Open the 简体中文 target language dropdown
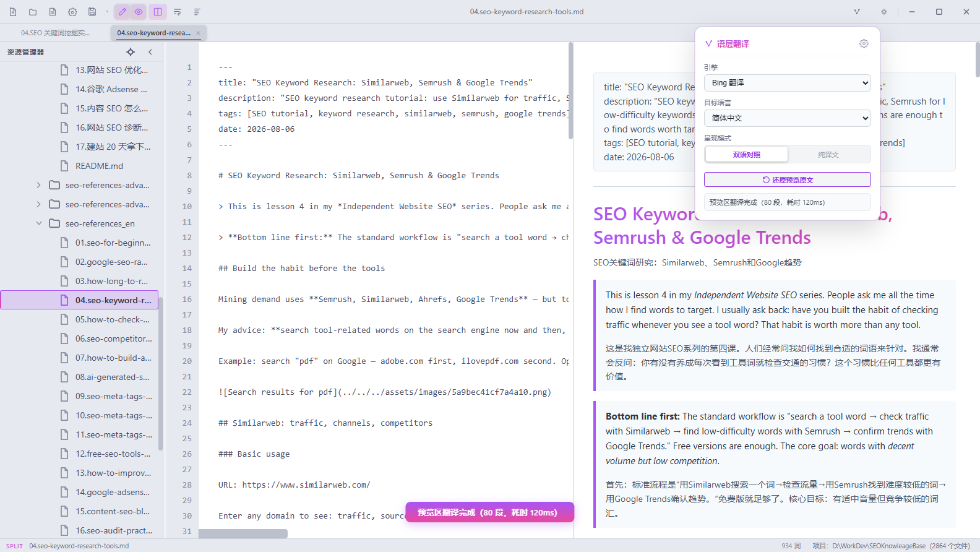Image resolution: width=980 pixels, height=552 pixels. 788,118
